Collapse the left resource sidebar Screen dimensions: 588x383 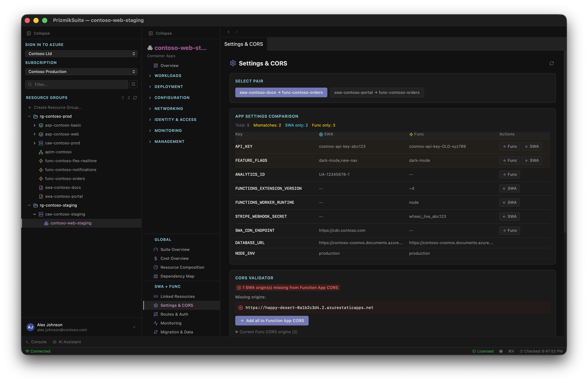[38, 33]
